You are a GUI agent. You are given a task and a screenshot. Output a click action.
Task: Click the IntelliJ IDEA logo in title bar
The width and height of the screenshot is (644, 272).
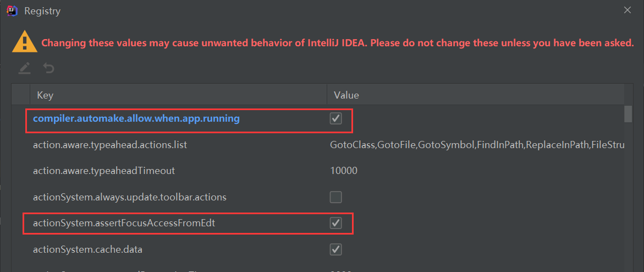[x=11, y=10]
